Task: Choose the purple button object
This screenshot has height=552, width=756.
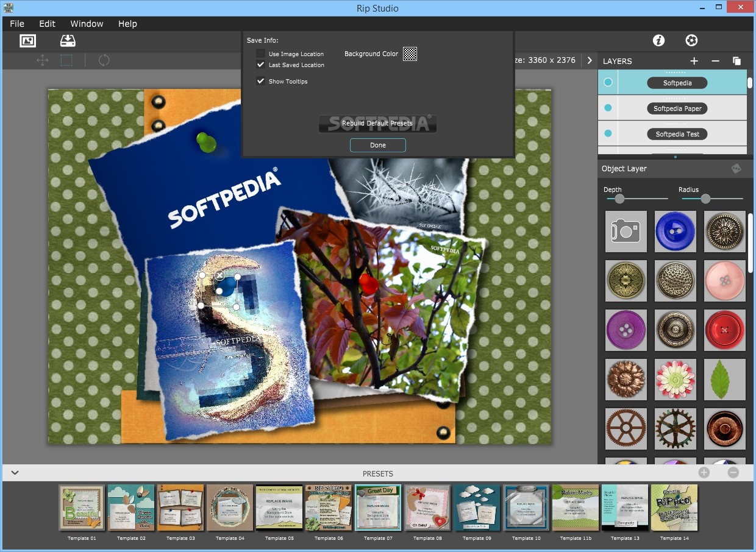Action: tap(626, 330)
